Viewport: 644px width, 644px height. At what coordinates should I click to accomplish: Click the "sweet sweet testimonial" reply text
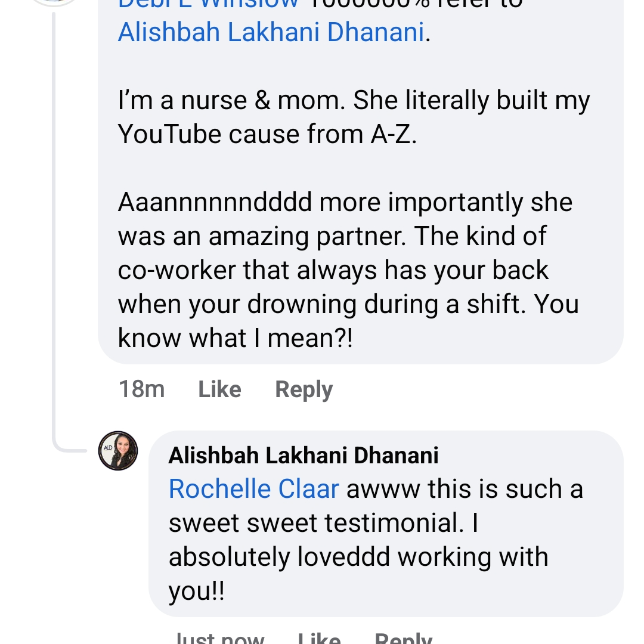(x=316, y=523)
